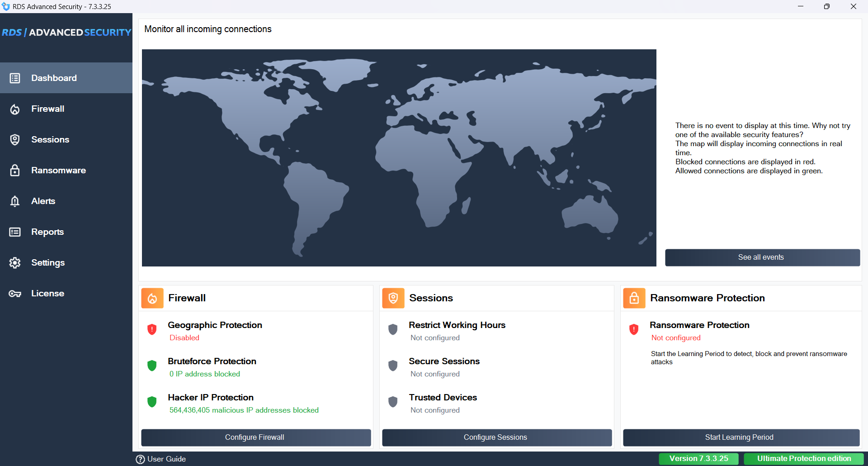868x466 pixels.
Task: Click the orange Ransomware Protection card icon
Action: coord(634,298)
